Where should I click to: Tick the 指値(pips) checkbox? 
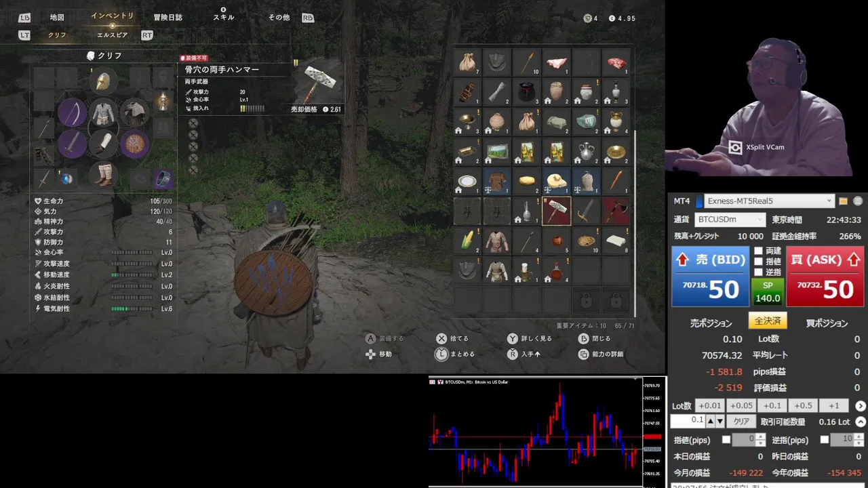click(x=726, y=440)
